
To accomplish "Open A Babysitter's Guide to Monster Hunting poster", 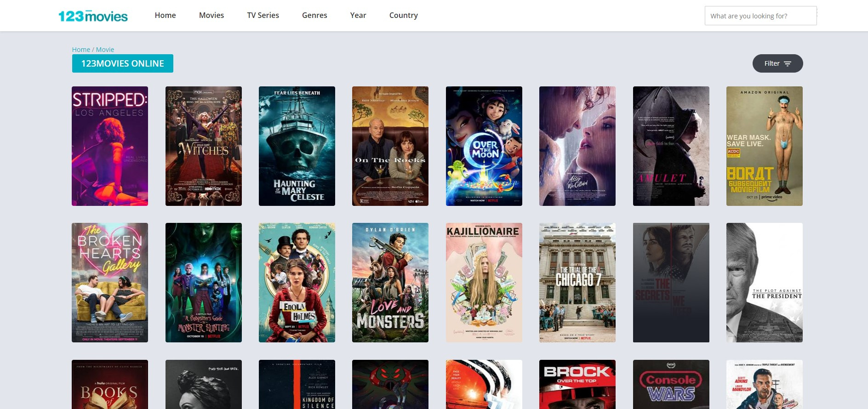I will (x=204, y=283).
